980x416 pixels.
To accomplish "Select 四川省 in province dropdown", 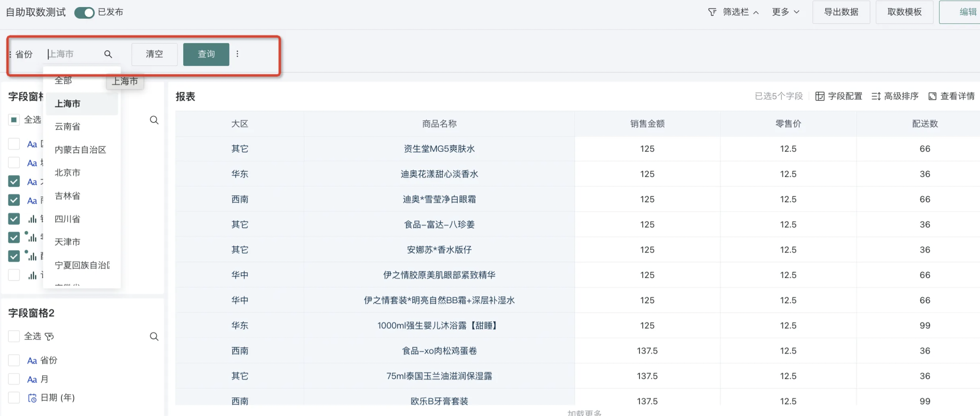I will point(82,219).
